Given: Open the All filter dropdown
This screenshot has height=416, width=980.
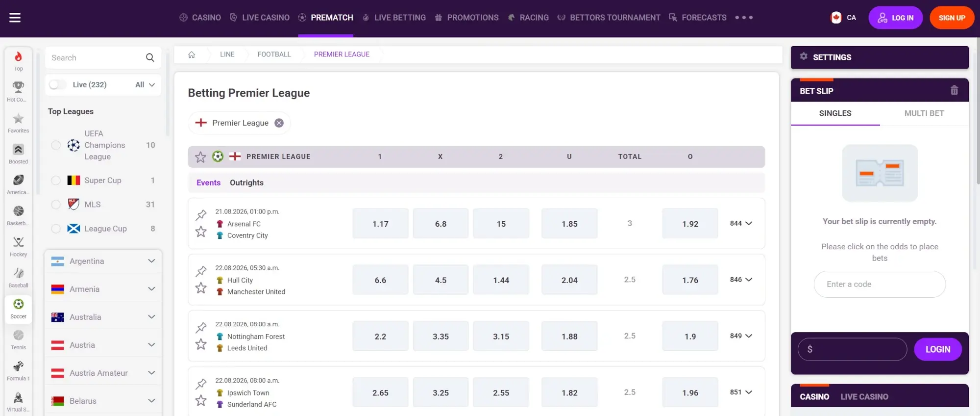Looking at the screenshot, I should click(145, 85).
